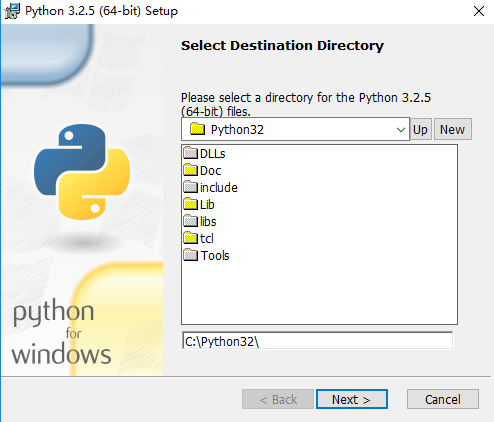The width and height of the screenshot is (494, 422).
Task: Select the DLLs folder name text
Action: click(213, 154)
